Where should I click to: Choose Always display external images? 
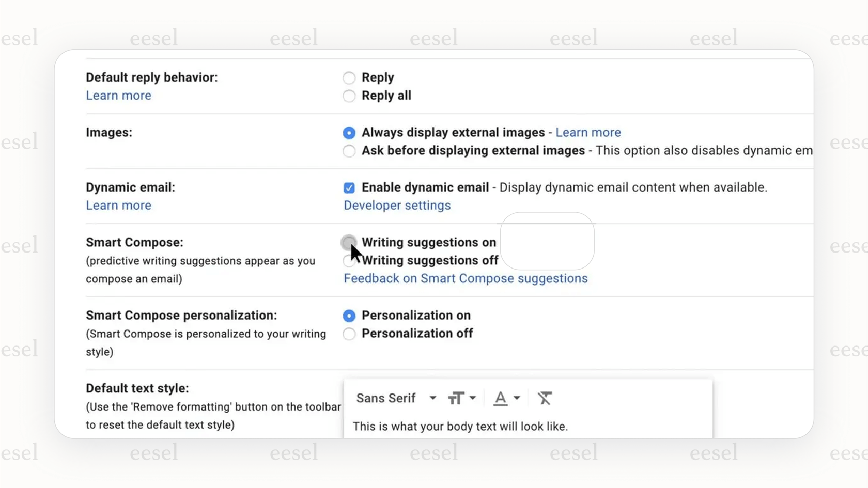point(349,133)
